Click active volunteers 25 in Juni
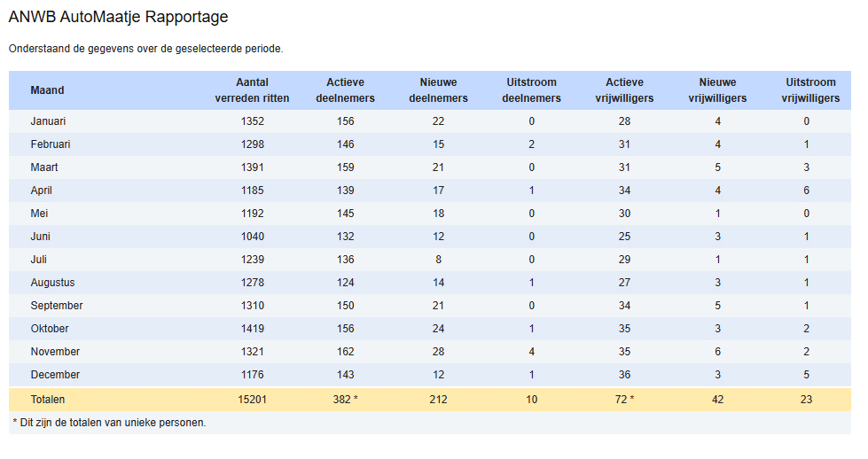The image size is (868, 459). pyautogui.click(x=624, y=236)
